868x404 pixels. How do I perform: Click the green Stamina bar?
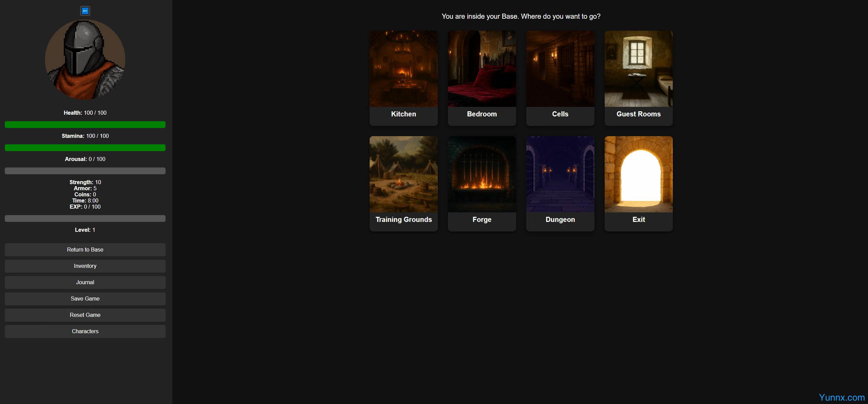coord(85,148)
